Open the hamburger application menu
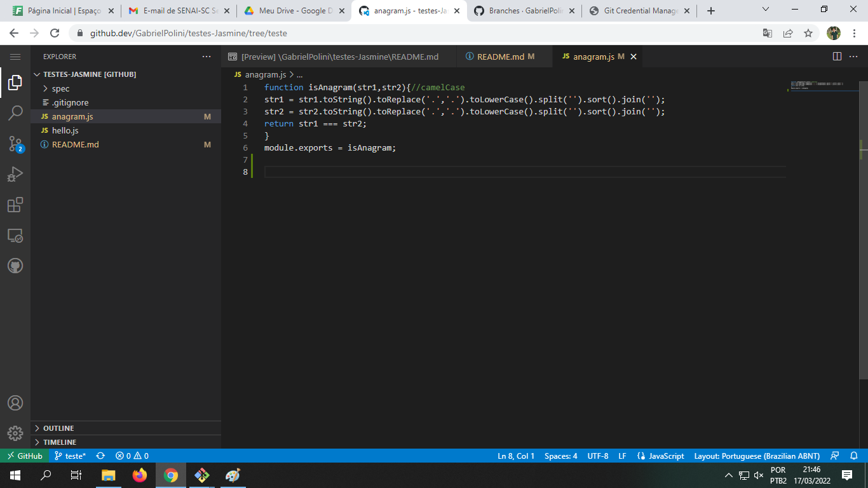Image resolution: width=868 pixels, height=488 pixels. tap(15, 57)
